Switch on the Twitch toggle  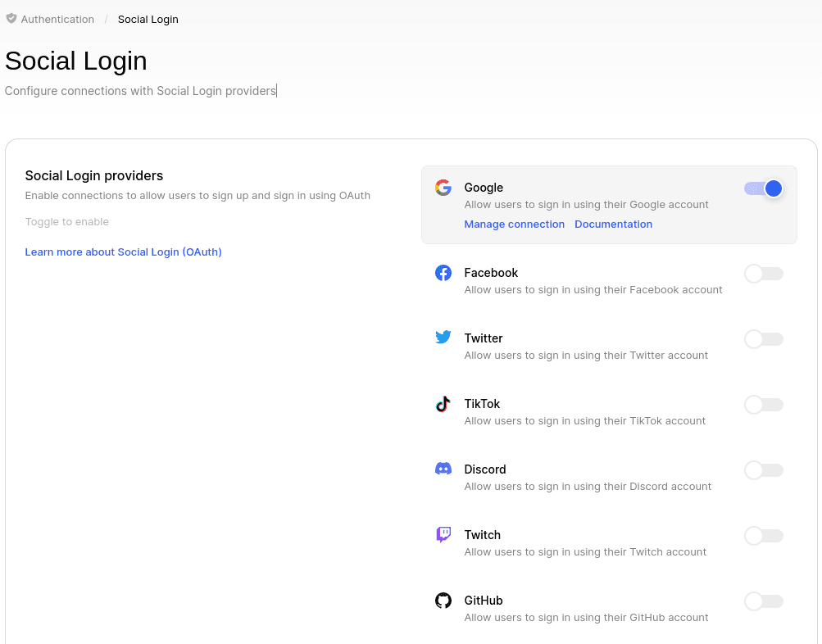pyautogui.click(x=763, y=536)
